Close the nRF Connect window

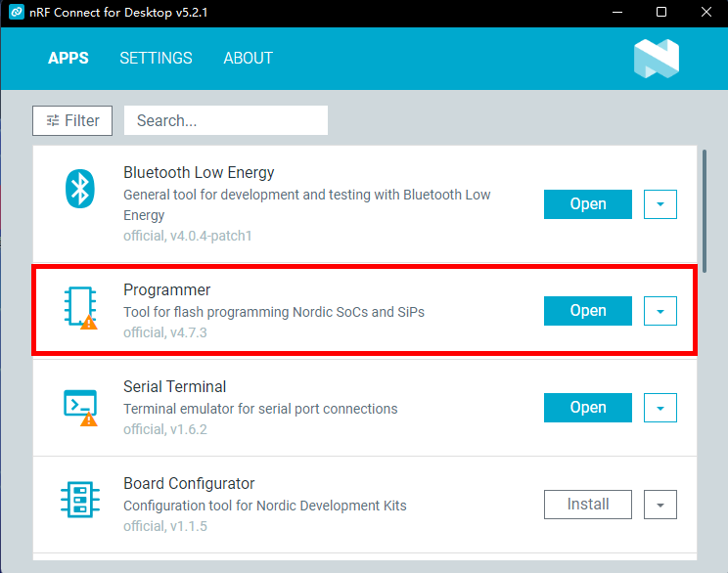[x=706, y=12]
